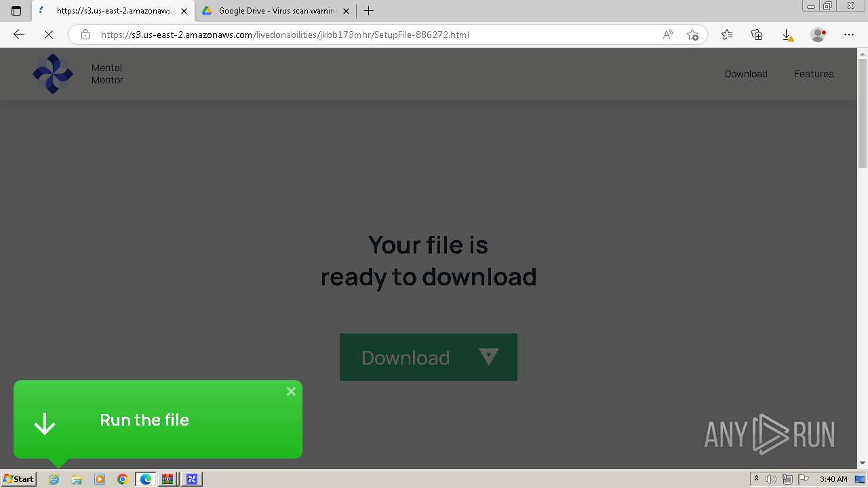Open the Favorites list
This screenshot has width=868, height=488.
click(x=727, y=35)
